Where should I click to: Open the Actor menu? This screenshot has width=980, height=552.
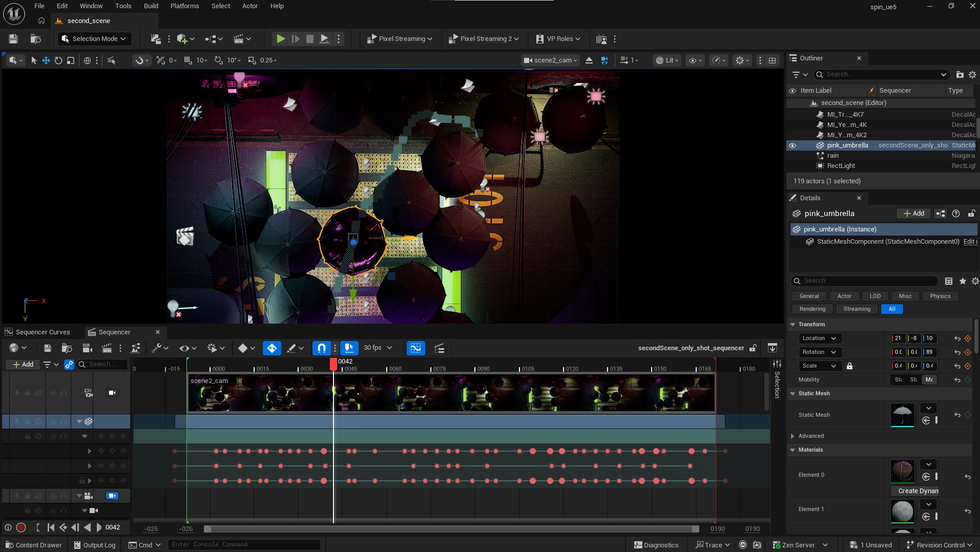click(x=250, y=6)
